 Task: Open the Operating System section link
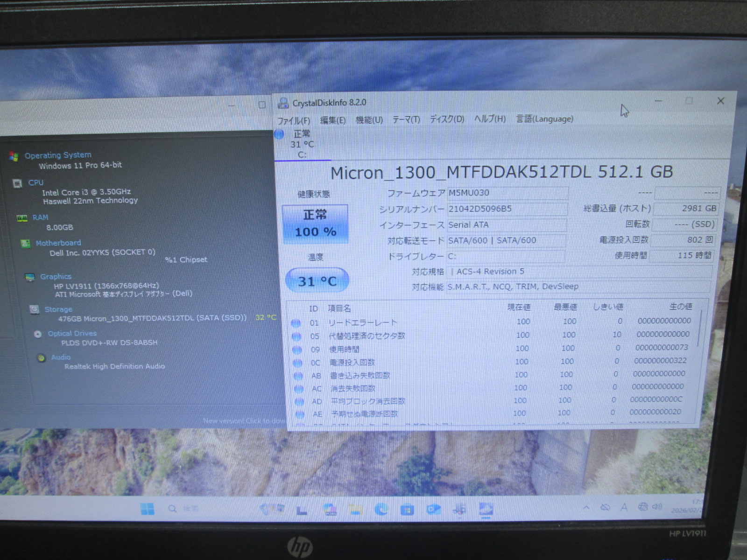[x=58, y=155]
